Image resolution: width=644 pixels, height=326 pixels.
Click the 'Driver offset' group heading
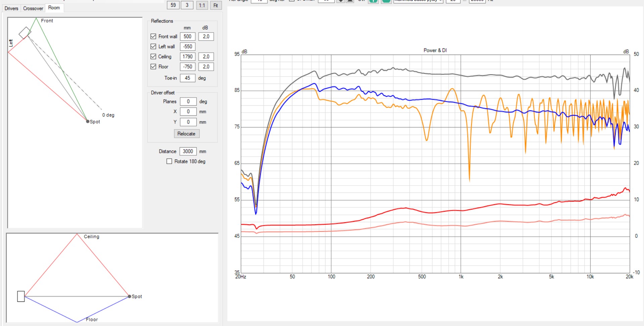163,93
